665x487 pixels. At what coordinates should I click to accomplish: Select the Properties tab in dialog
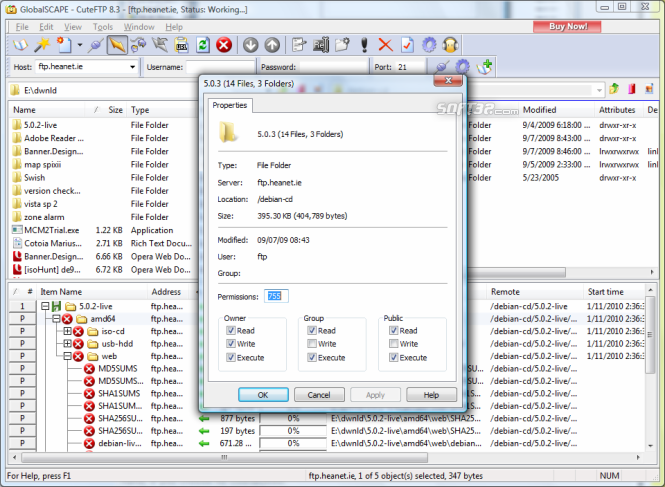[x=229, y=105]
